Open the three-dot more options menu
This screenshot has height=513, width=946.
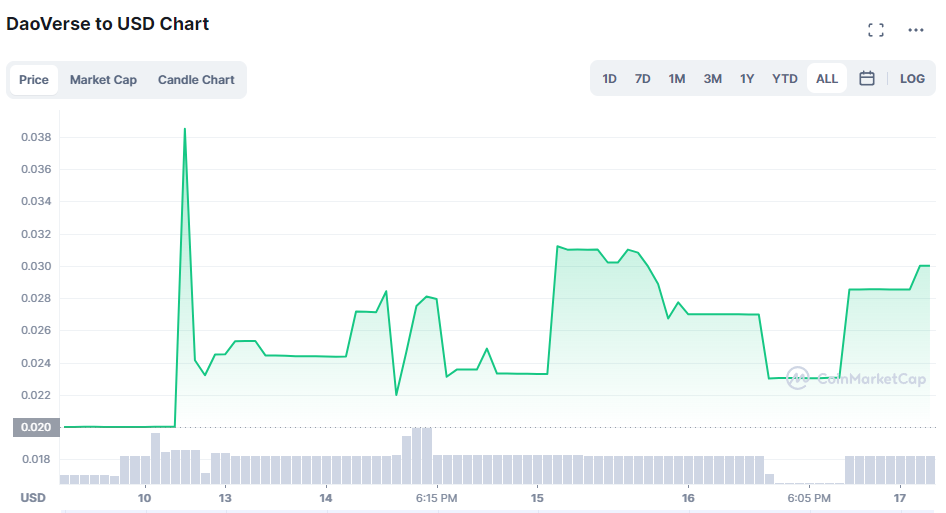point(915,30)
